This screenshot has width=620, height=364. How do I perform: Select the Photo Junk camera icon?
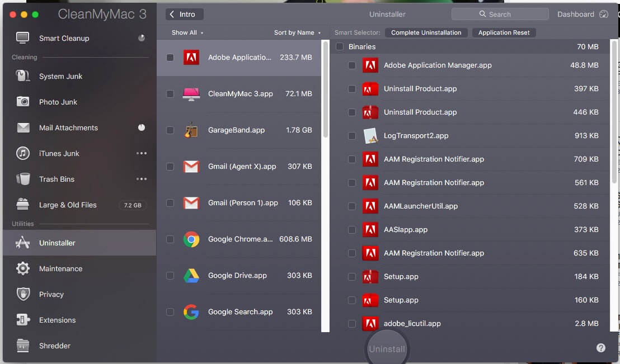click(x=22, y=102)
